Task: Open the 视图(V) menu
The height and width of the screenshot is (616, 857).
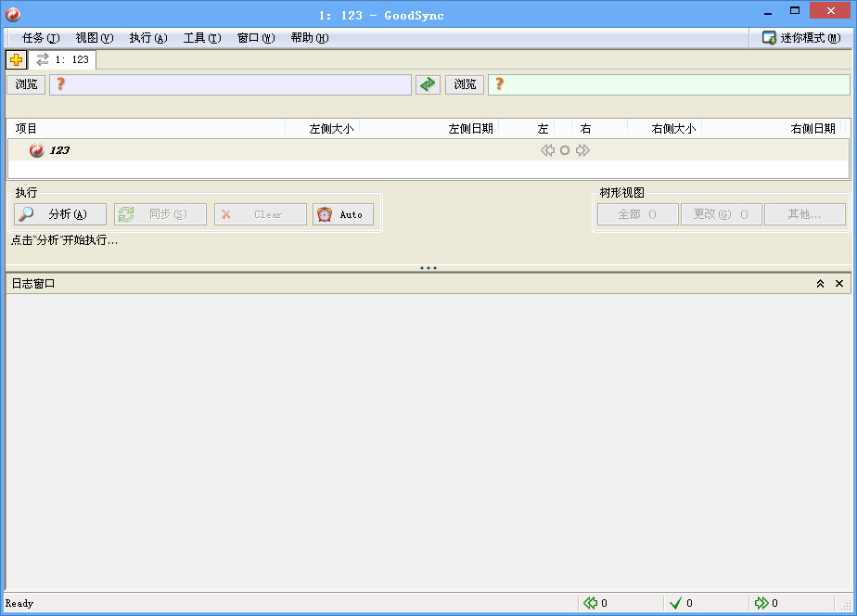Action: tap(94, 38)
